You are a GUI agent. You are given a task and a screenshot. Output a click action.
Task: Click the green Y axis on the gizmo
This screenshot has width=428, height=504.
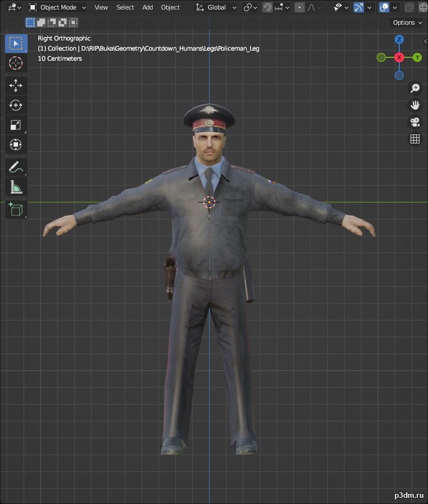pos(417,57)
